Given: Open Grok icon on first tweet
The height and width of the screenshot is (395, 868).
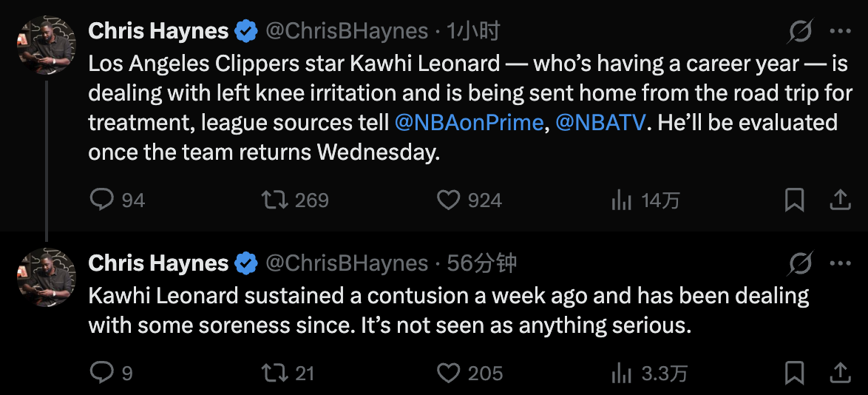Looking at the screenshot, I should (x=800, y=31).
